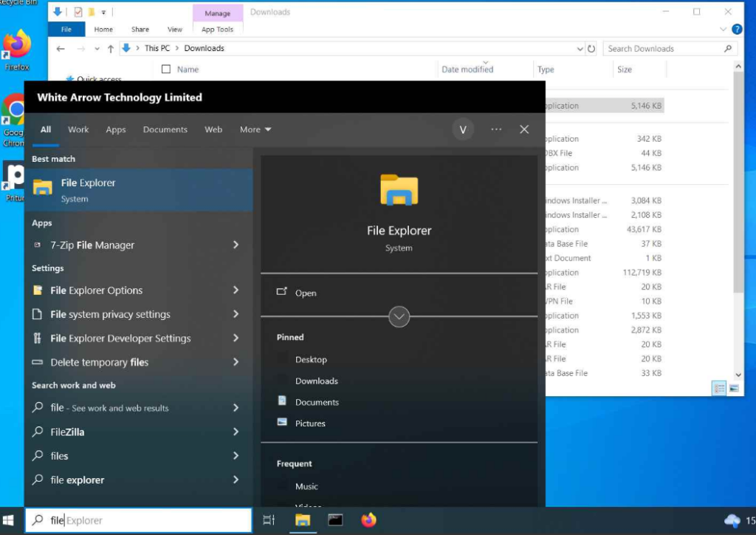Open the frequent Music folder
Screen dimensions: 756x535
point(306,486)
